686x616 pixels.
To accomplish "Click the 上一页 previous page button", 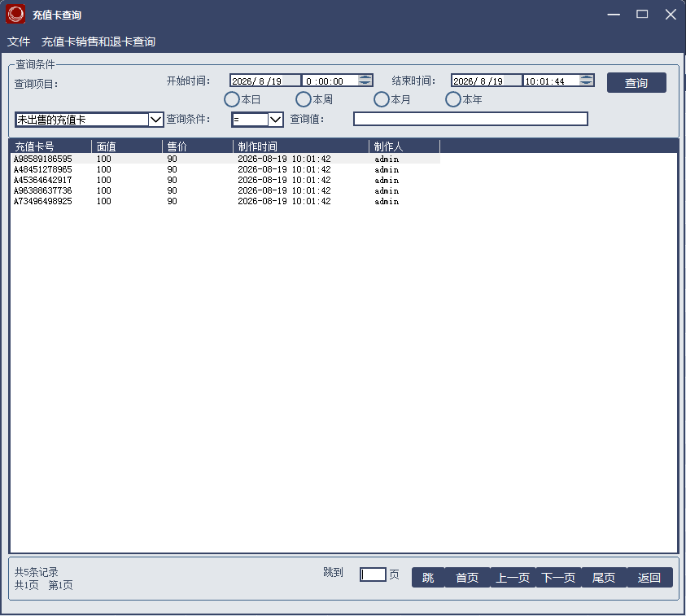I will pos(513,578).
